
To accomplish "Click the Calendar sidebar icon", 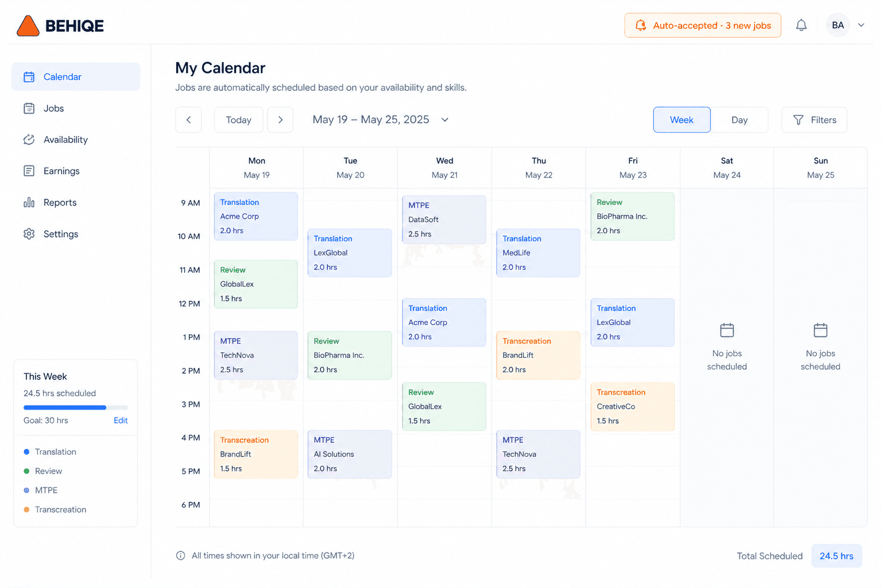I will (x=29, y=77).
